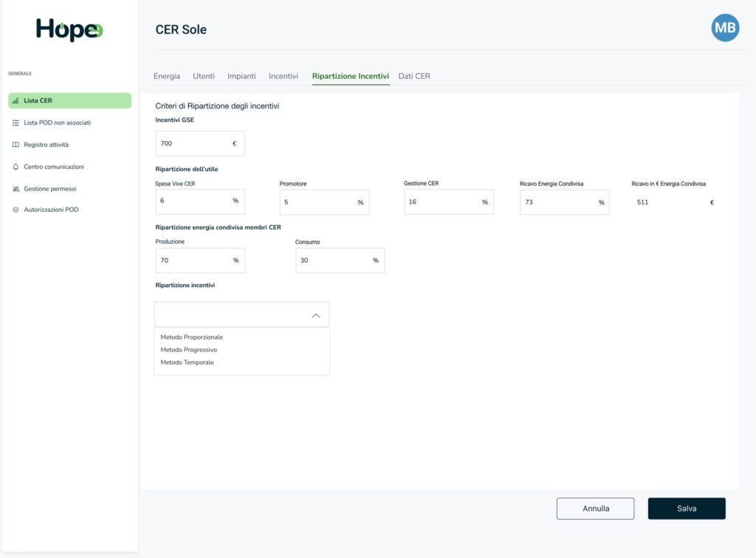756x558 pixels.
Task: Focus the Produzione percentage input
Action: [193, 261]
